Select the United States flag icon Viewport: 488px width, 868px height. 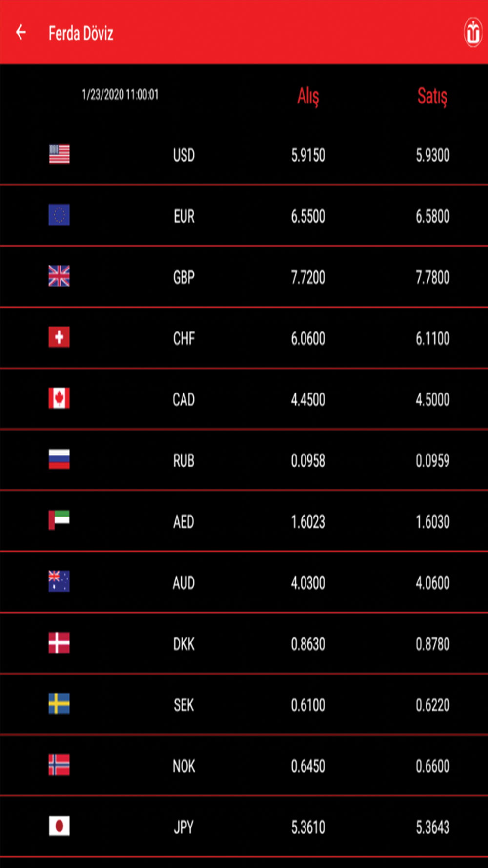coord(59,154)
